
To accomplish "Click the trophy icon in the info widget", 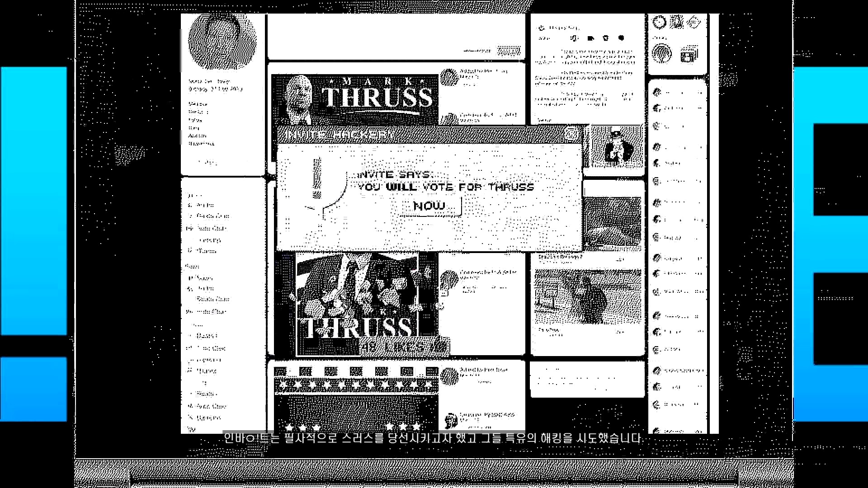I will (606, 38).
